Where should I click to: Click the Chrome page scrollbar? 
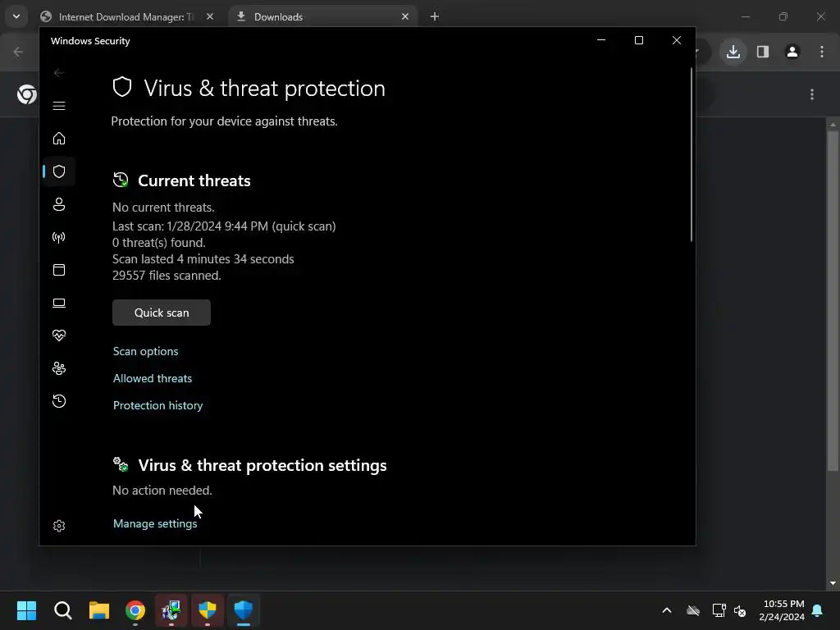833,300
